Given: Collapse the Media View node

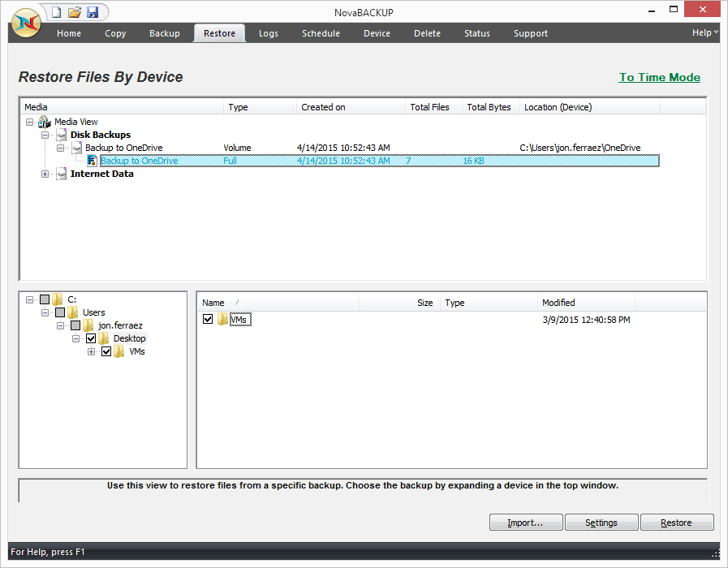Looking at the screenshot, I should click(30, 122).
